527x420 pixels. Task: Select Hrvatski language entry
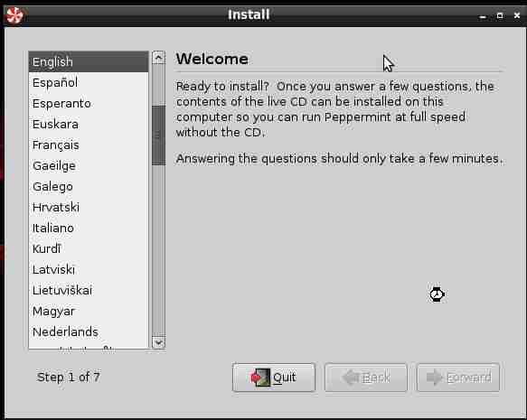[x=89, y=208]
